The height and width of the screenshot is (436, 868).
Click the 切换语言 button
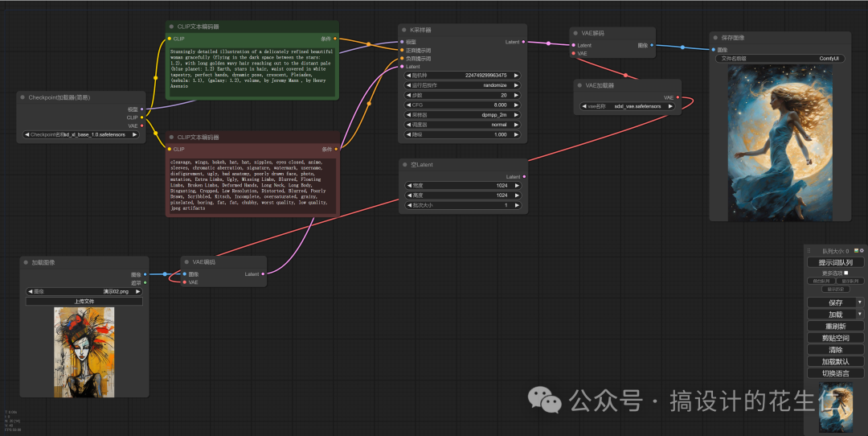pos(835,373)
